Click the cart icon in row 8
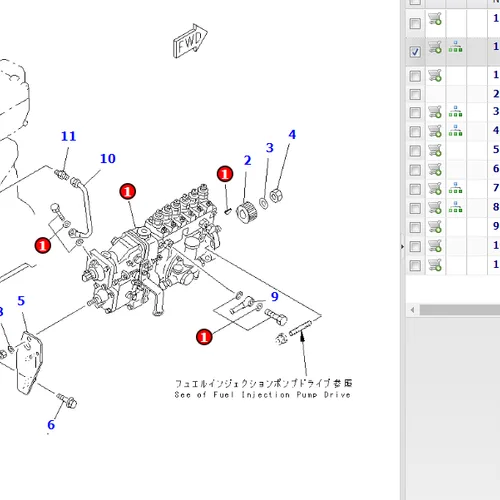Viewport: 500px width, 500px height. 435,208
